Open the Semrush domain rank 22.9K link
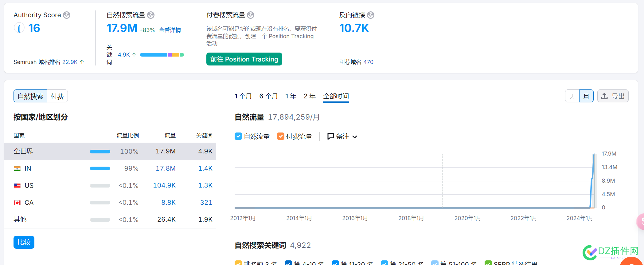This screenshot has height=265, width=644. click(x=70, y=62)
